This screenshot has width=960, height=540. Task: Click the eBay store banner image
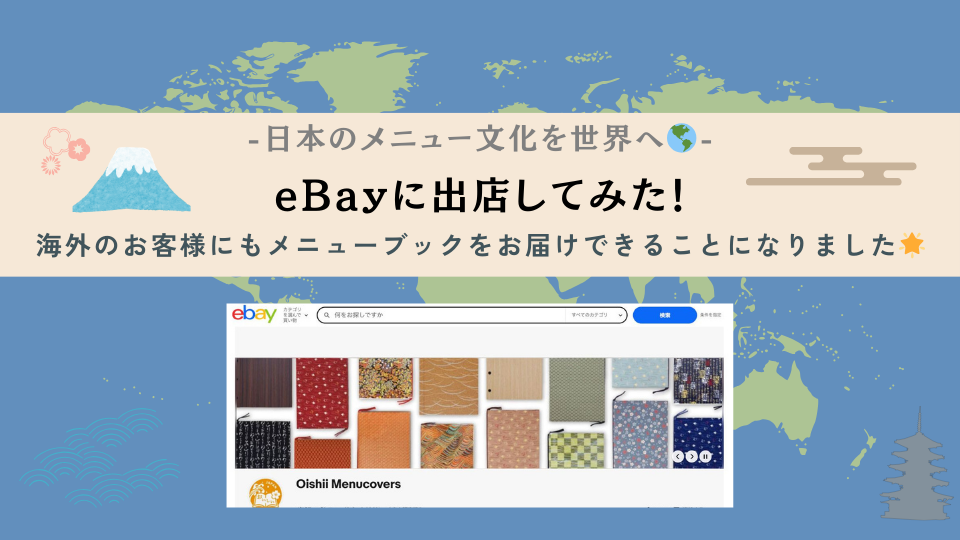[x=479, y=413]
